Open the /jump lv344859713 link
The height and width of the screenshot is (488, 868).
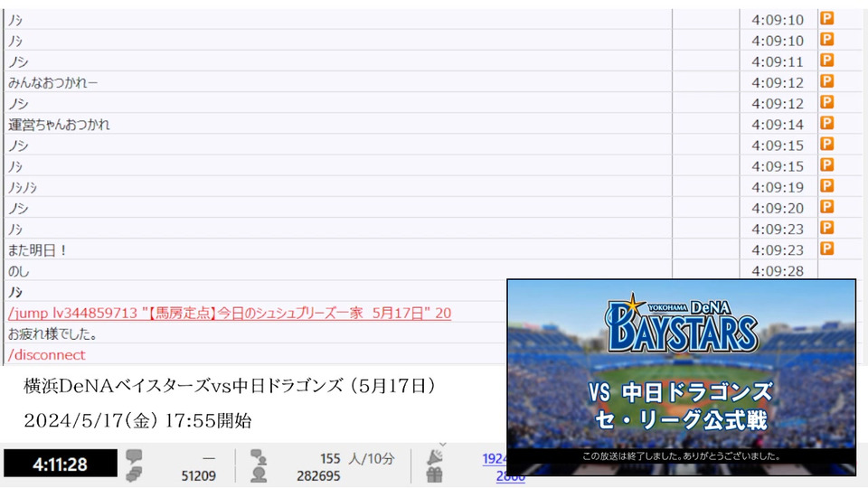coord(230,314)
